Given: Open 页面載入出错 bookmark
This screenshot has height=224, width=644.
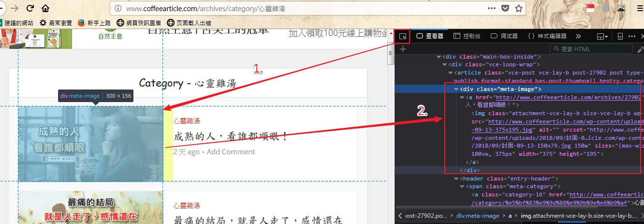Looking at the screenshot, I should pyautogui.click(x=189, y=23).
